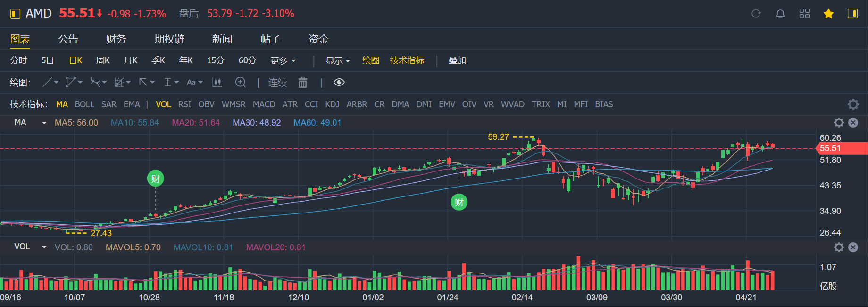Click the yellow favorite star
This screenshot has height=307, width=868.
[828, 14]
